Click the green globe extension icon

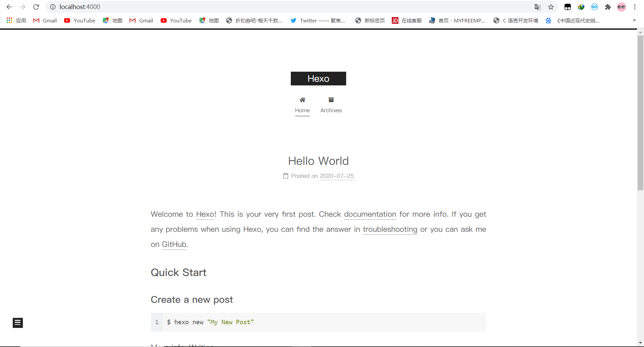pyautogui.click(x=581, y=7)
